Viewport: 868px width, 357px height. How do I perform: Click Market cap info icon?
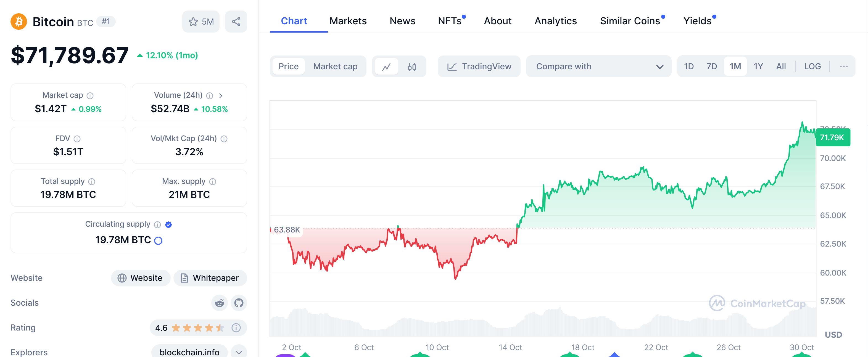90,96
